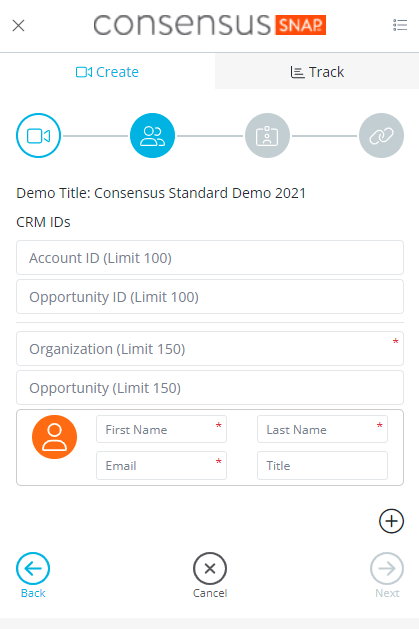
Task: Select the recipients people step icon
Action: click(x=152, y=136)
